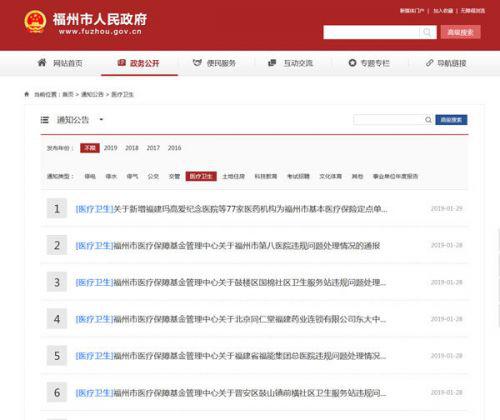Screen dimensions: 500x420
Task: Click the magnifier icon in header search box
Action: pos(427,32)
